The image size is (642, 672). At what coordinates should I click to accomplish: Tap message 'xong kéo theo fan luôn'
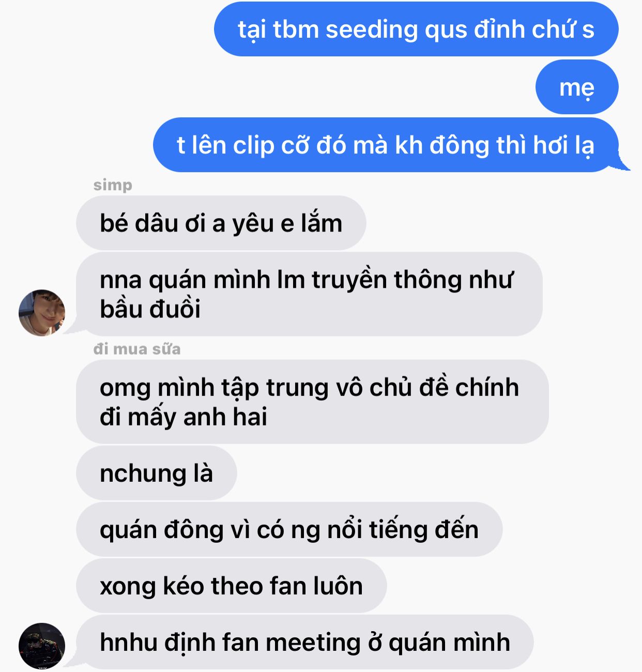[x=232, y=586]
